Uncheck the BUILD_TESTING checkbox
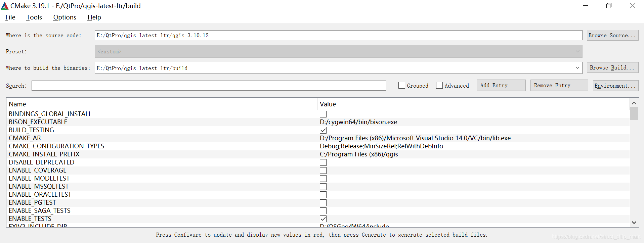 pyautogui.click(x=323, y=130)
